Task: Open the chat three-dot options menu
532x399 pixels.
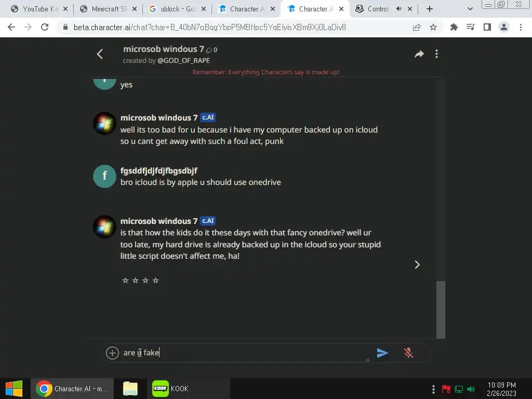Action: coord(436,54)
